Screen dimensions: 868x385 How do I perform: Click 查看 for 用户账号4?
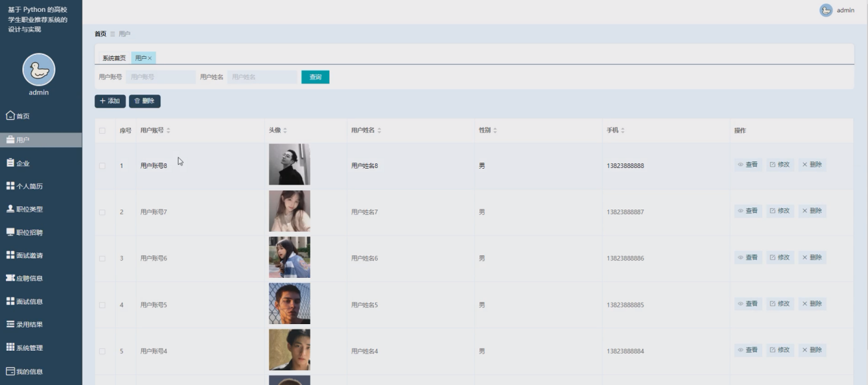748,350
